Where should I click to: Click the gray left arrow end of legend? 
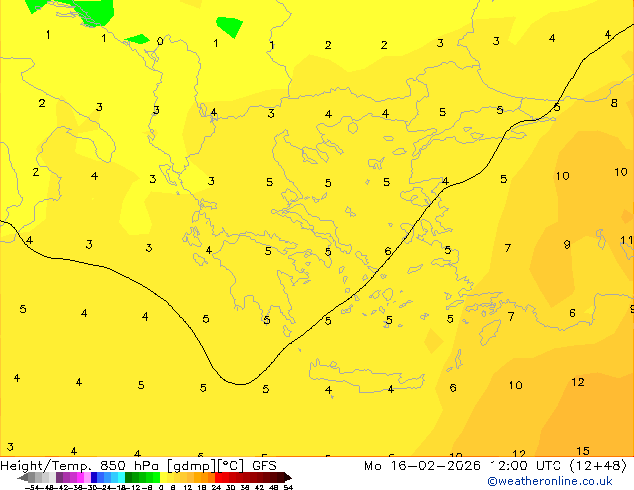point(23,477)
